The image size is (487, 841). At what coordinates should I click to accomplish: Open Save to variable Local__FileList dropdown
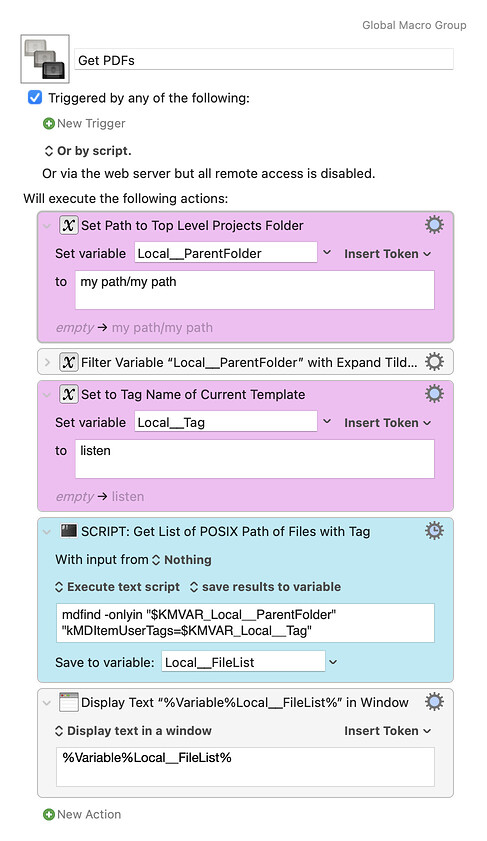point(333,662)
